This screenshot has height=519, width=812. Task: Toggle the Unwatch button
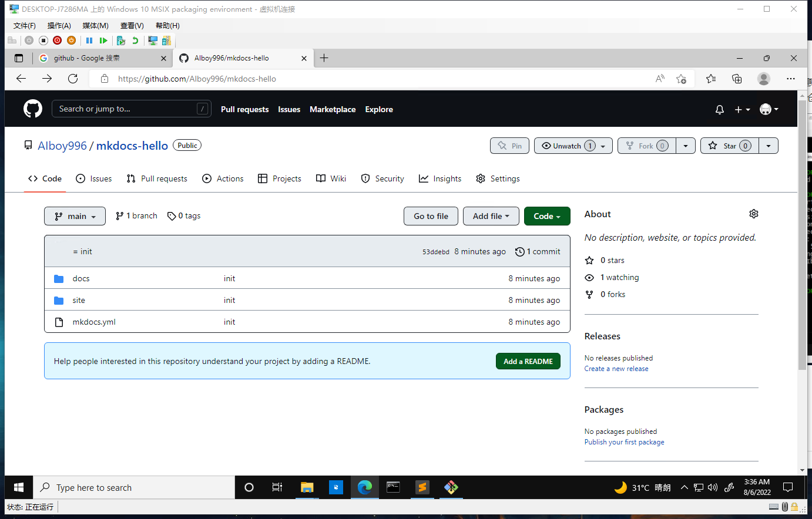[568, 146]
